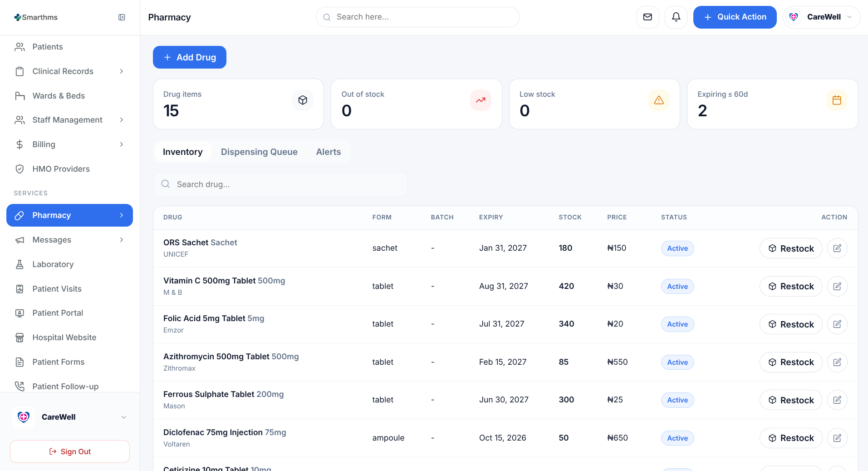This screenshot has height=471, width=868.
Task: Edit the Diclofenac 75mg Injection entry
Action: click(x=837, y=438)
